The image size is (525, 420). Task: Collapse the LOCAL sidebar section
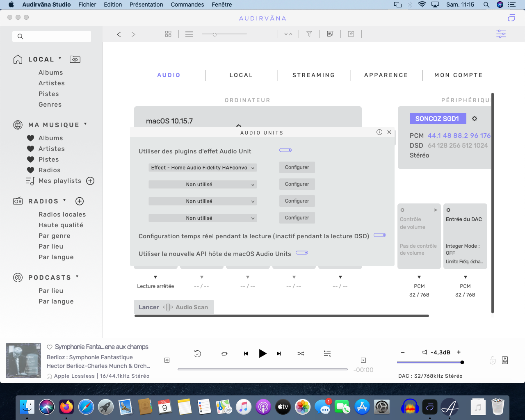pos(60,58)
